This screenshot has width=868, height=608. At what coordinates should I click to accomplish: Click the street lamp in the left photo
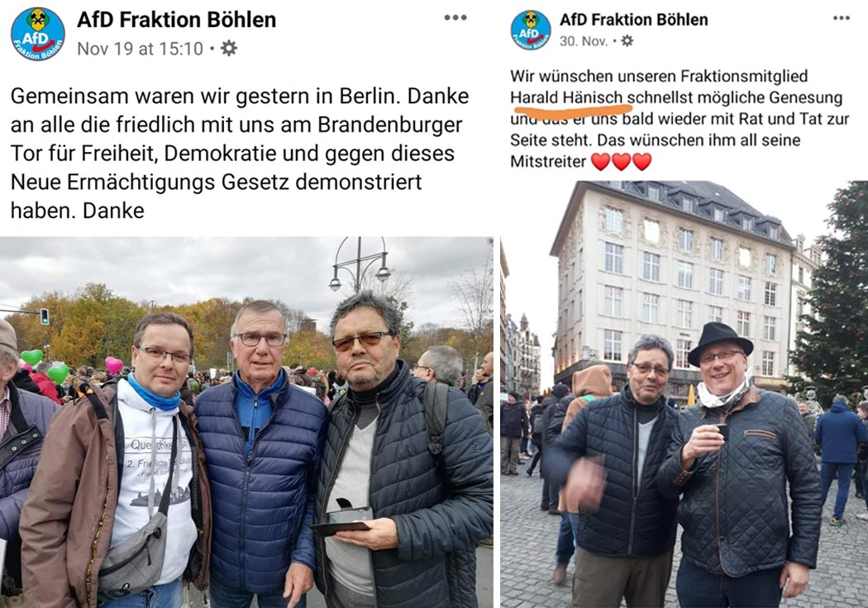coord(360,264)
